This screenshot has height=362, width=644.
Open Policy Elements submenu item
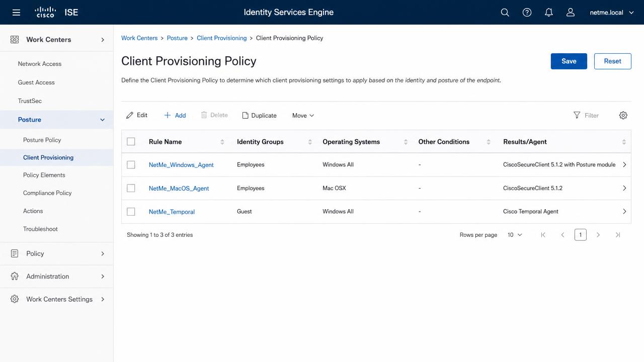[x=44, y=175]
